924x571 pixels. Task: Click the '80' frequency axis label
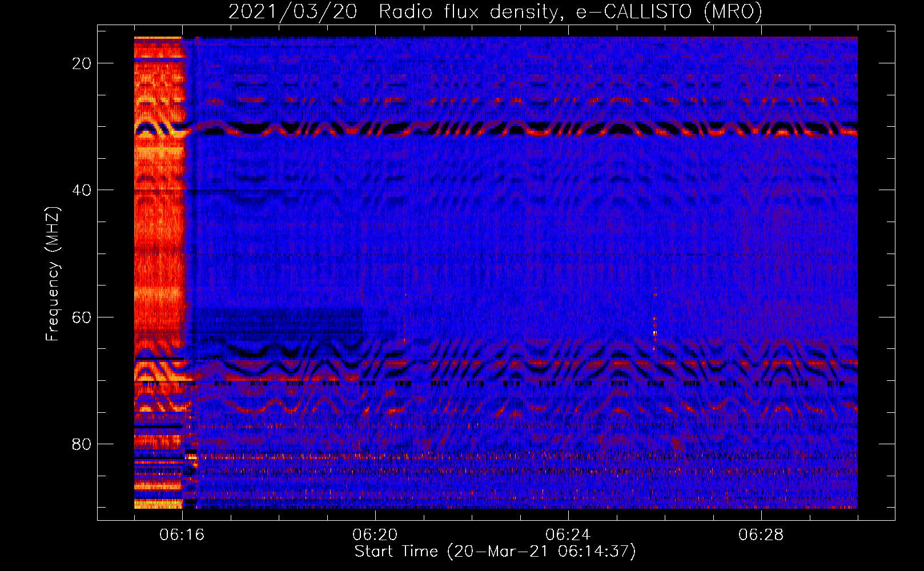[x=82, y=444]
